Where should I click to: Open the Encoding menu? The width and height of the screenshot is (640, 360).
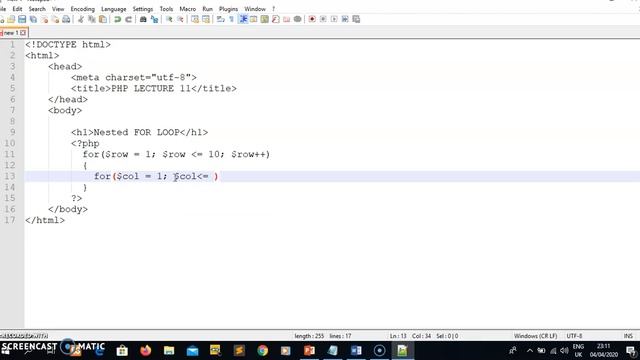click(x=82, y=9)
